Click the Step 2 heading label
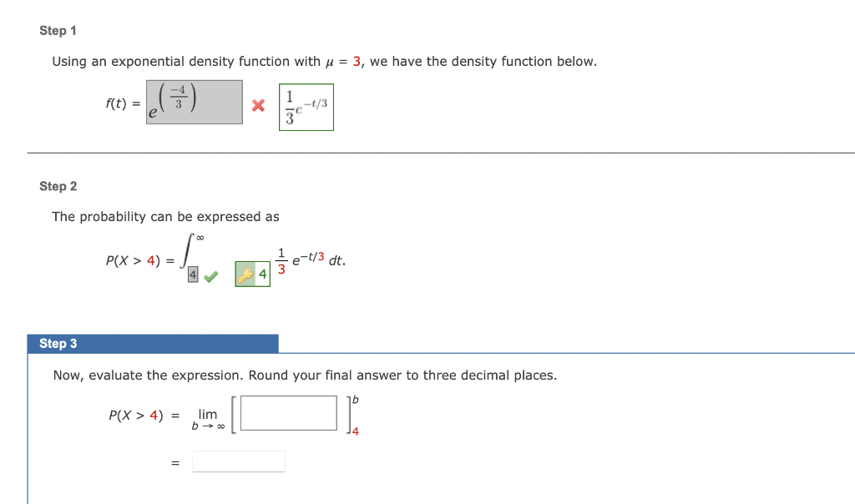Screen dimensions: 855x504 coord(57,186)
